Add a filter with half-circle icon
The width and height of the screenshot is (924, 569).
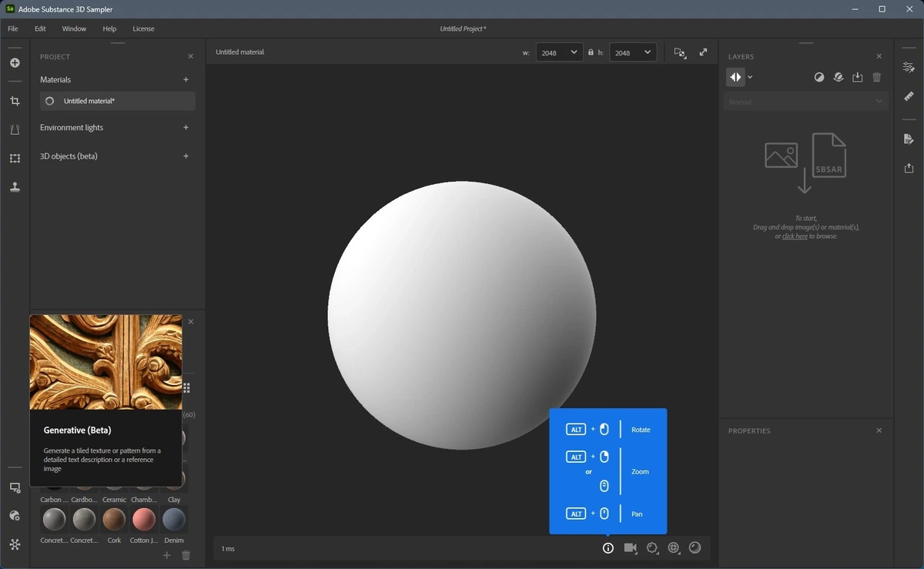819,77
